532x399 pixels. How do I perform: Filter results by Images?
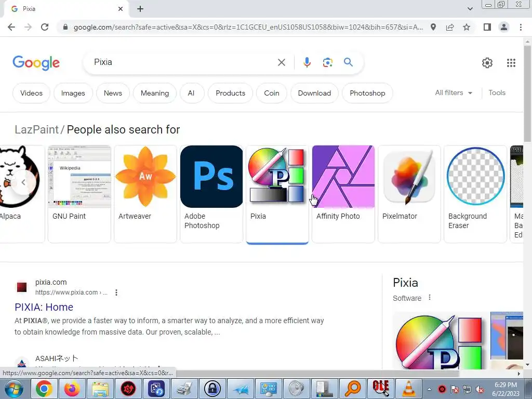(73, 93)
